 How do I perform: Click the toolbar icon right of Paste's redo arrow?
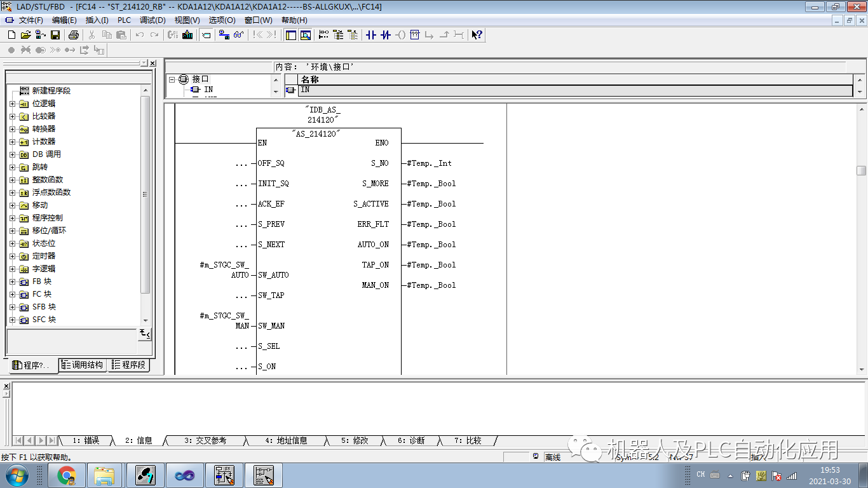click(173, 35)
